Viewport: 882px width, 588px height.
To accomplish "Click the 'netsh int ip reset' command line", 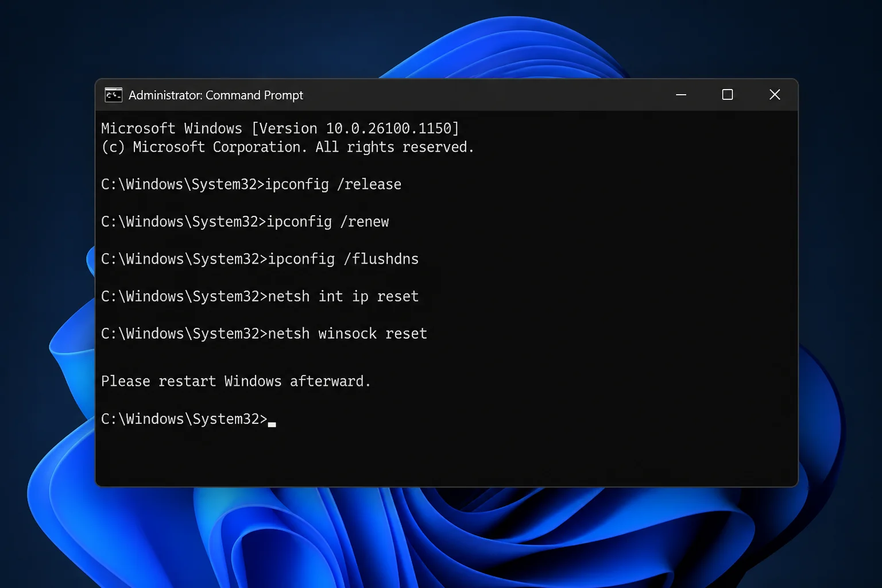I will [x=260, y=297].
